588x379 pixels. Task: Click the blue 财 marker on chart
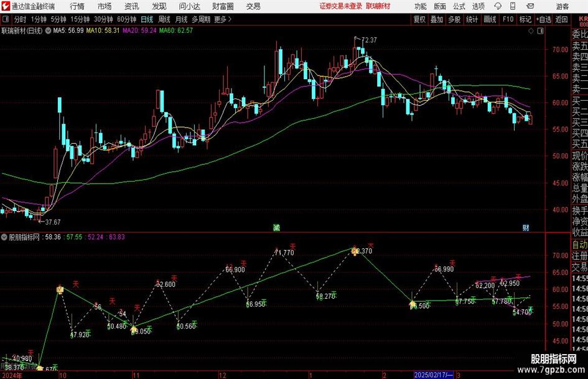point(526,227)
